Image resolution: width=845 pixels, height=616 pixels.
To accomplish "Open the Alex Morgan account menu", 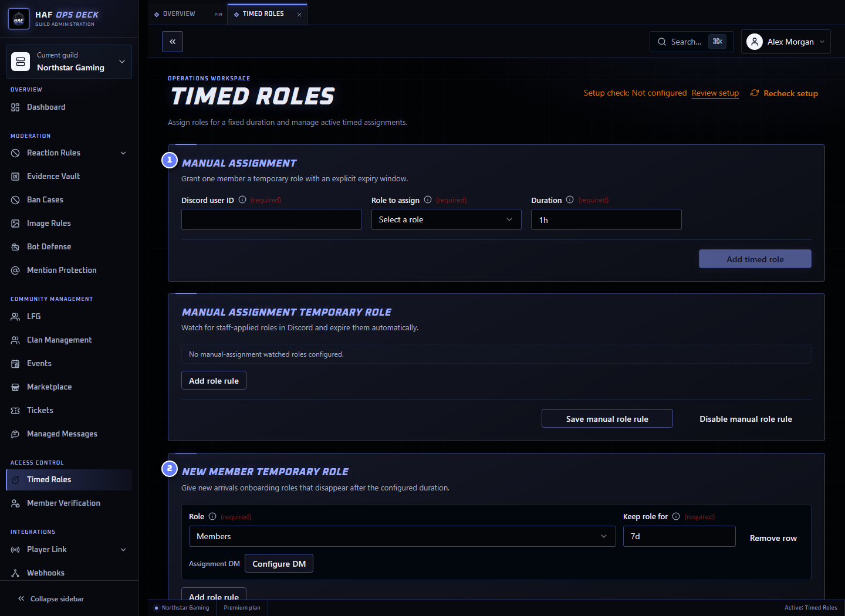I will [x=786, y=42].
